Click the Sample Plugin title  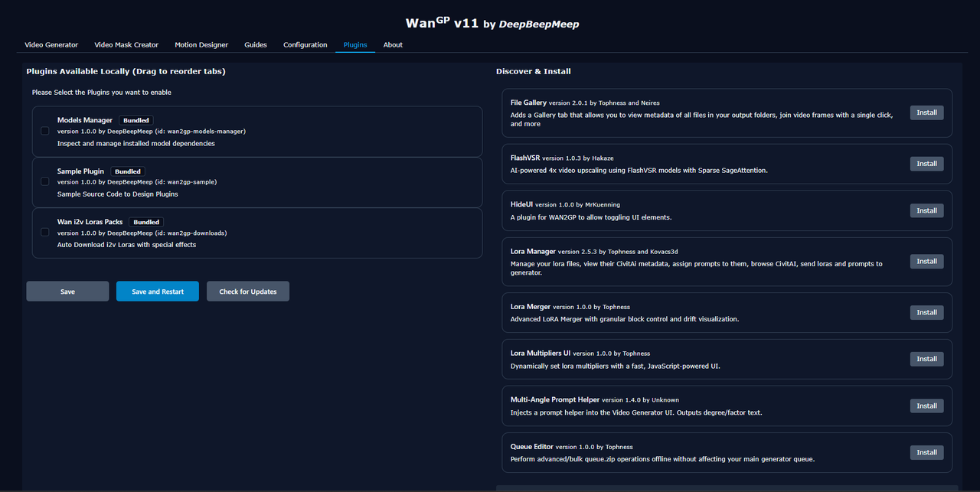[80, 171]
